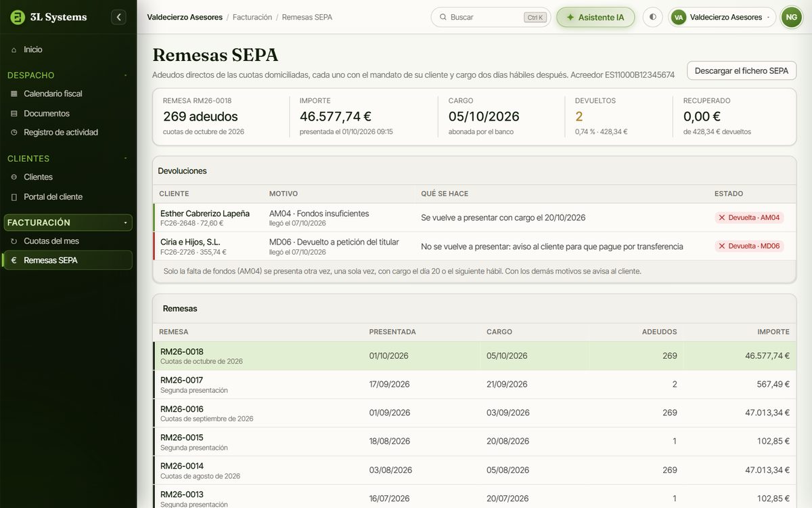
Task: Click the ADEUDOS column header
Action: [x=660, y=332]
